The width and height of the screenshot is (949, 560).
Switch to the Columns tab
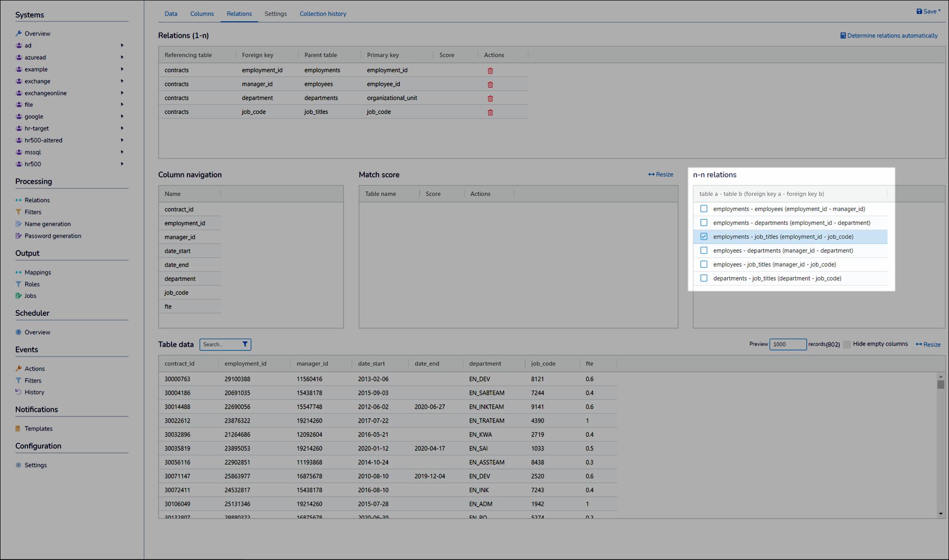(x=202, y=14)
